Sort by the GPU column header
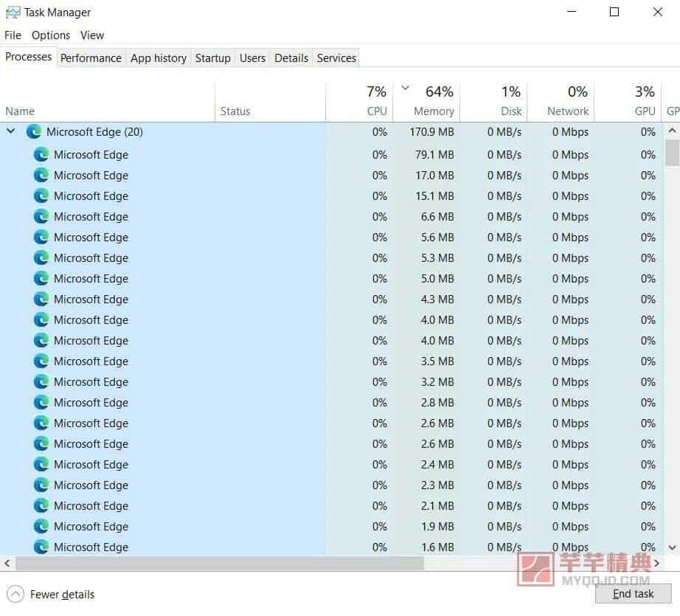The width and height of the screenshot is (680, 616). 628,102
